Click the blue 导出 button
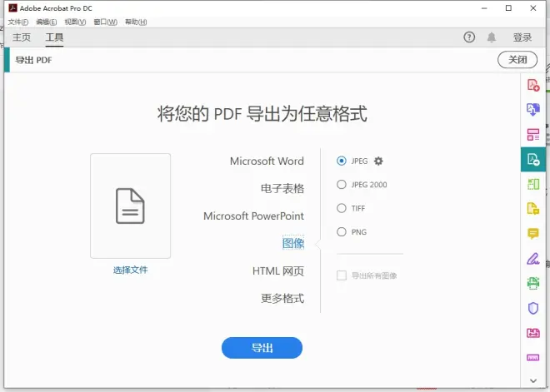 click(x=262, y=348)
